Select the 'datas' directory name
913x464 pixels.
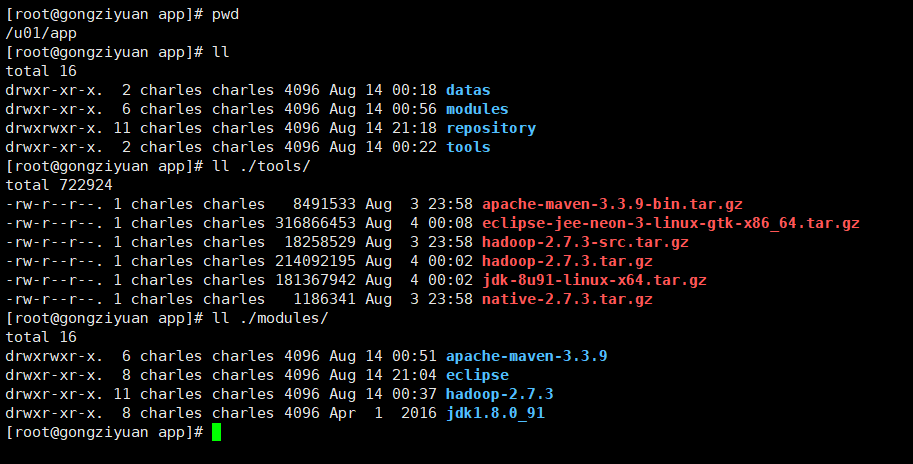[x=468, y=90]
